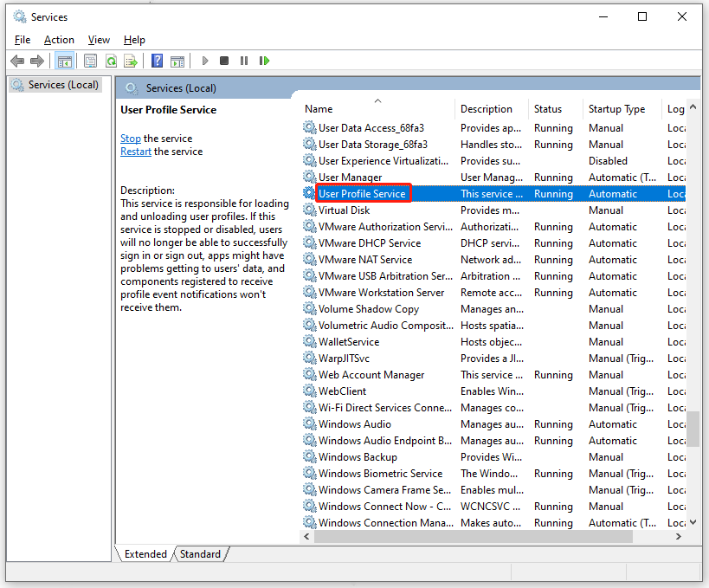Open Properties via the toolbar icon

[90, 61]
